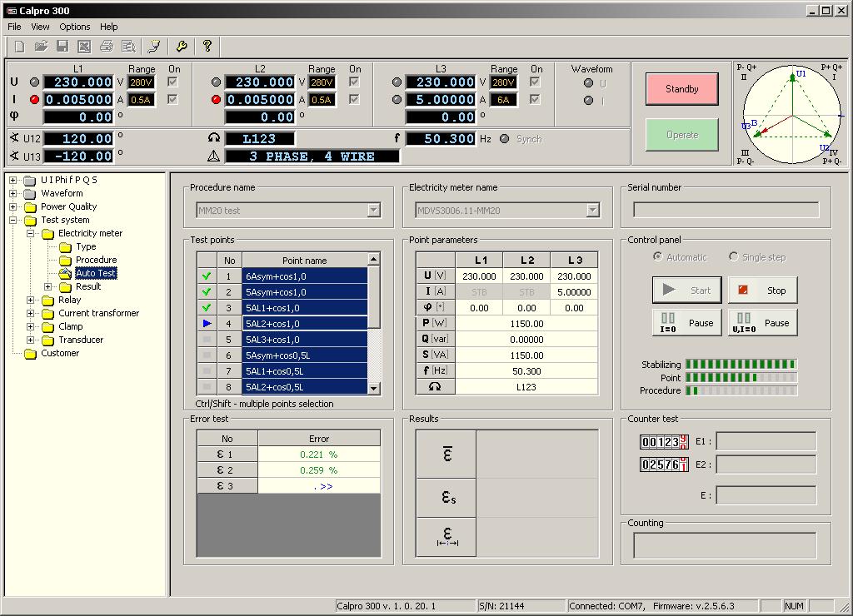
Task: Click the Waveform I indicator
Action: pyautogui.click(x=588, y=101)
